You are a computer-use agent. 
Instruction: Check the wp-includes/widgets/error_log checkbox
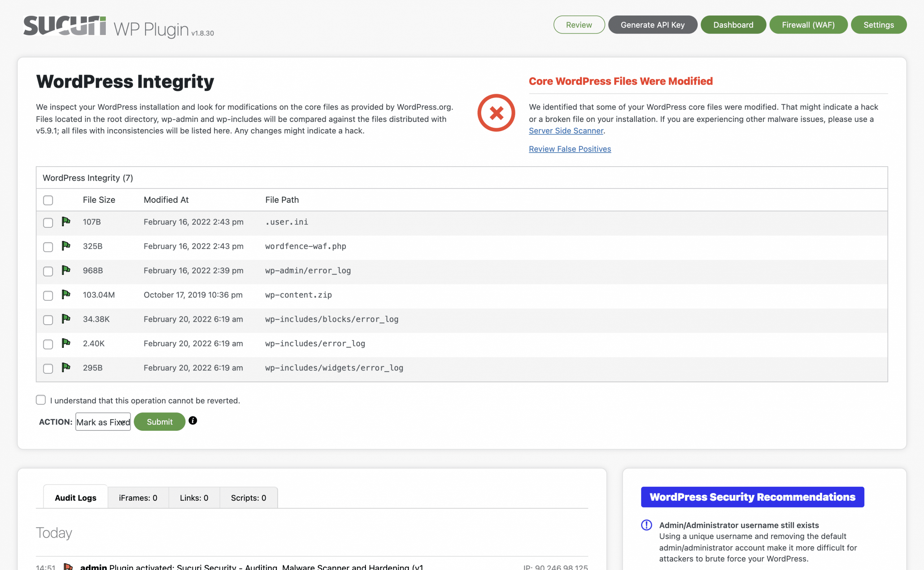coord(48,369)
